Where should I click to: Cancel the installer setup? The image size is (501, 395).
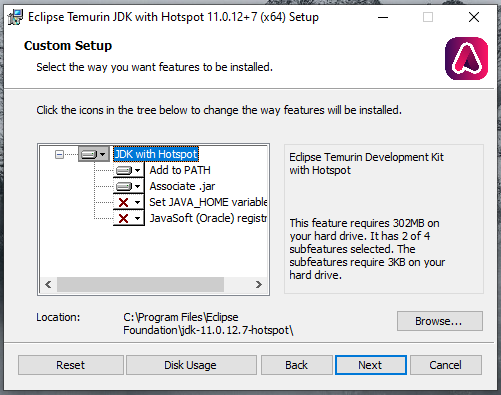click(446, 365)
